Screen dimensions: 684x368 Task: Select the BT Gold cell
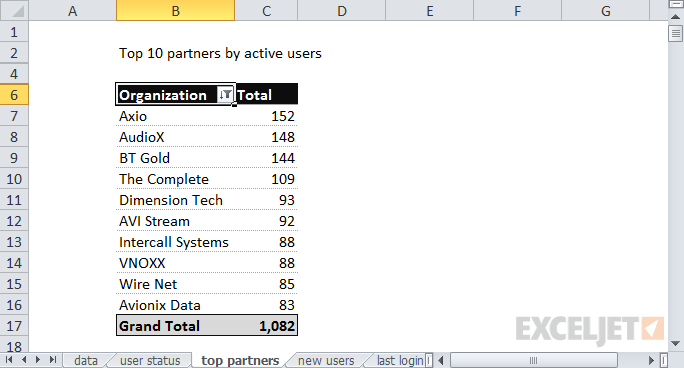tap(175, 158)
